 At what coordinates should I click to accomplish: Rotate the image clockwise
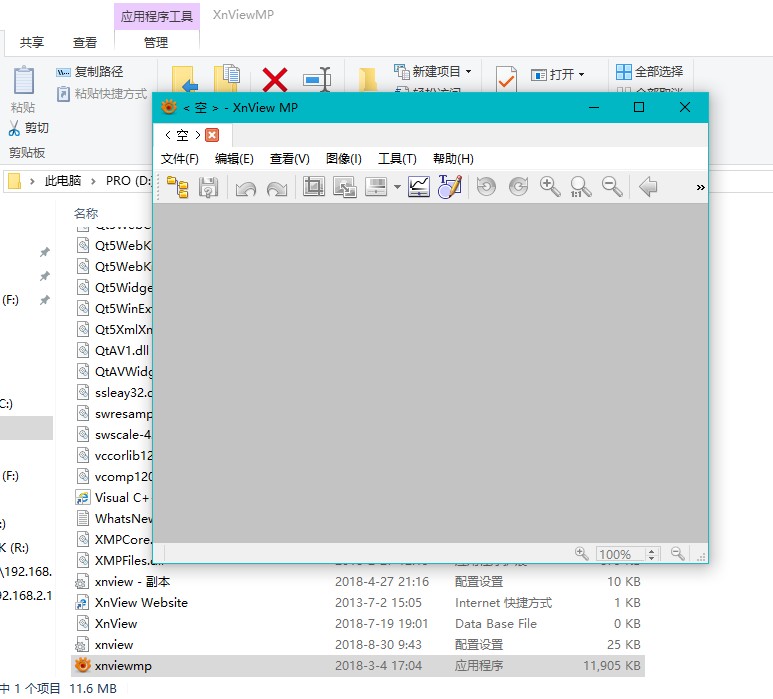click(x=518, y=187)
